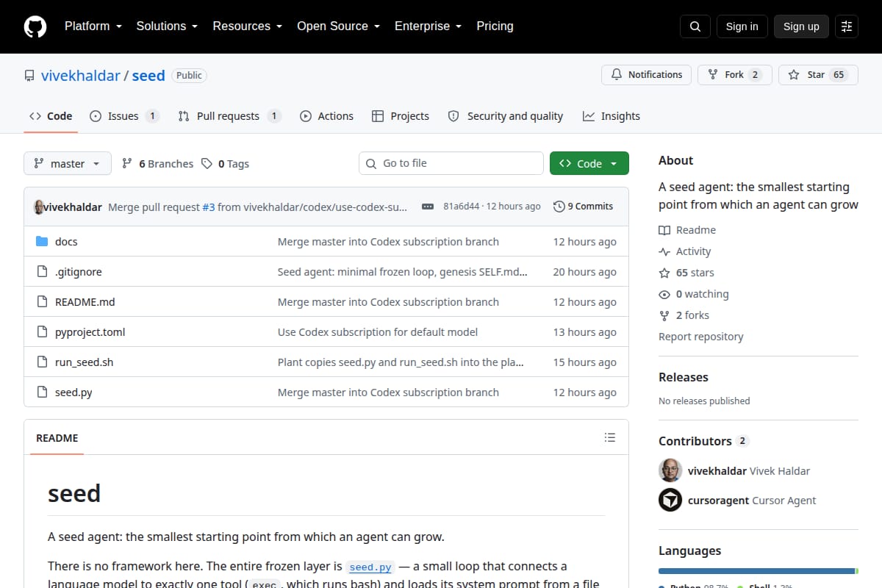The width and height of the screenshot is (882, 588).
Task: Open the green Code dropdown
Action: click(589, 164)
